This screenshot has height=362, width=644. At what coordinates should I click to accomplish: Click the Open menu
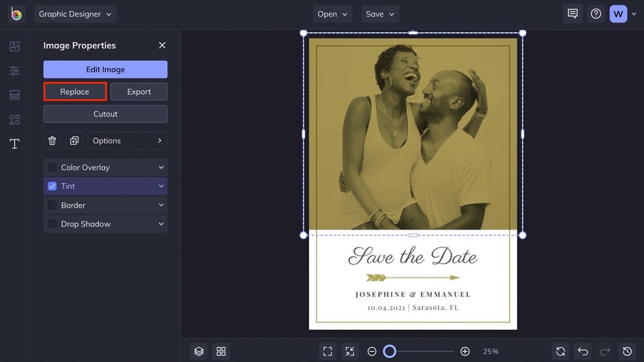(332, 14)
